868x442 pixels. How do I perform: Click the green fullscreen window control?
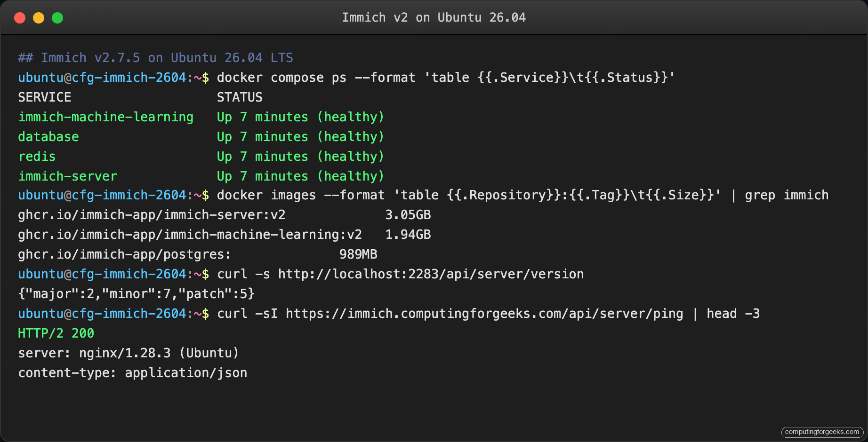pos(57,17)
